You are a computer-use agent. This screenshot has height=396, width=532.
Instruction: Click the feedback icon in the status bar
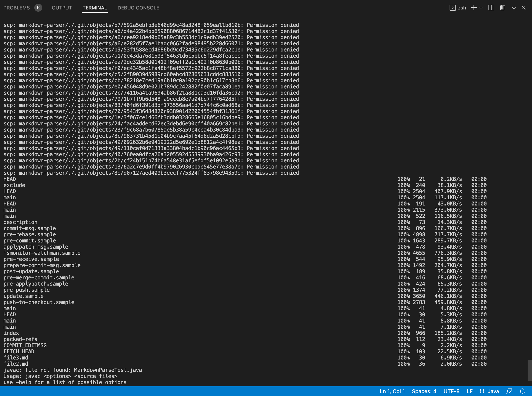509,391
